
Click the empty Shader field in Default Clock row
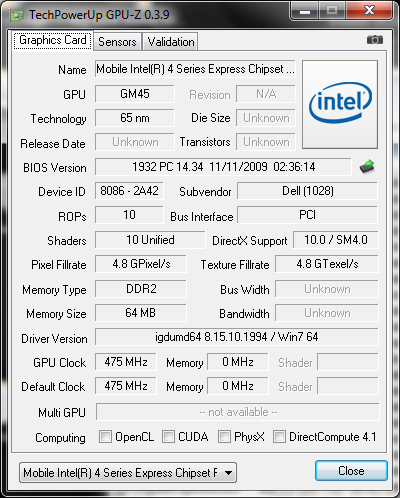click(348, 386)
